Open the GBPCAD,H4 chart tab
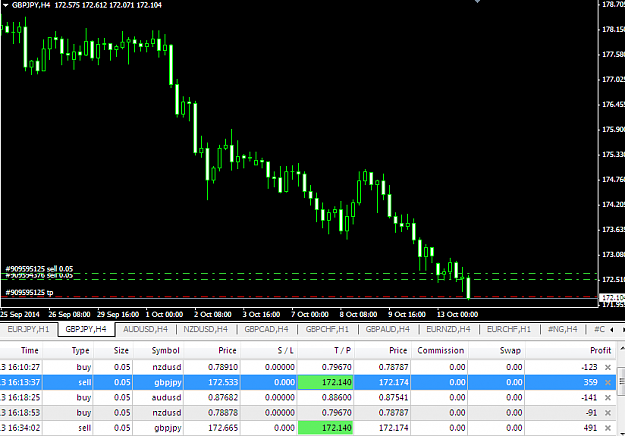This screenshot has width=625, height=436. [266, 329]
